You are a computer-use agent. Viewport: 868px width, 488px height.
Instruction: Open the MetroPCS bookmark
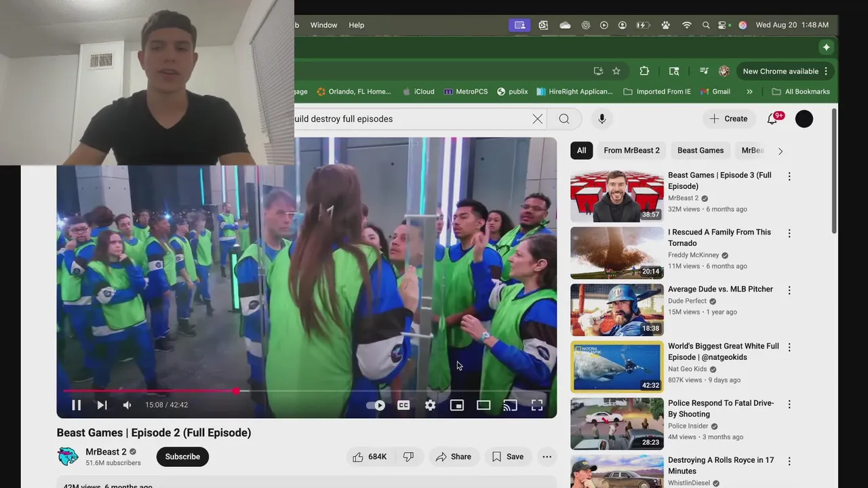pos(466,91)
